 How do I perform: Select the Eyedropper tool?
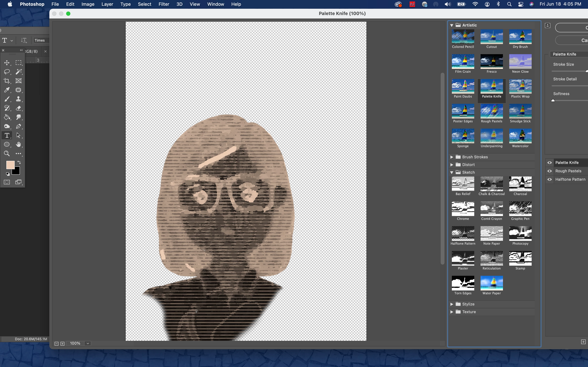tap(7, 90)
